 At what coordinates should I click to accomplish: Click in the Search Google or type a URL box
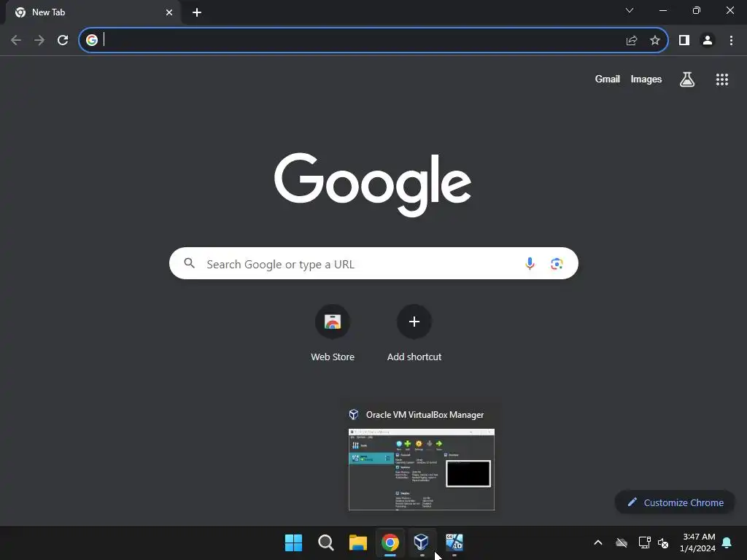[373, 263]
